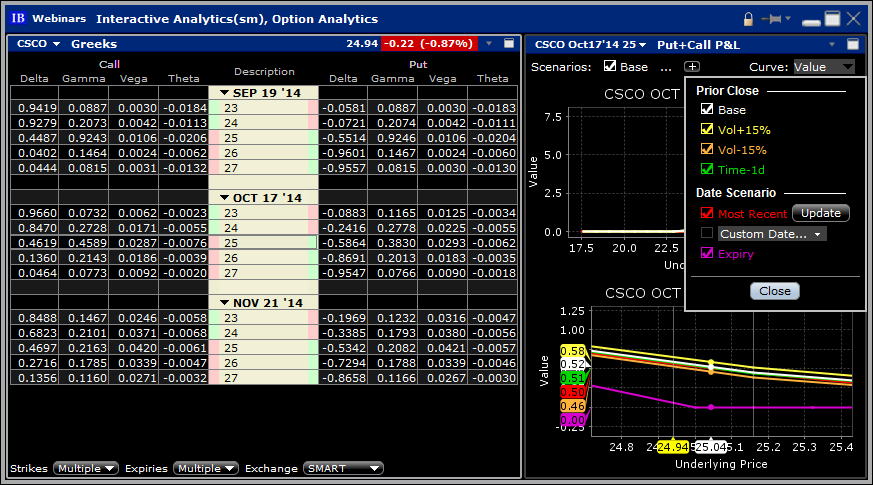Click red 0.50 value label on chart

click(x=572, y=392)
